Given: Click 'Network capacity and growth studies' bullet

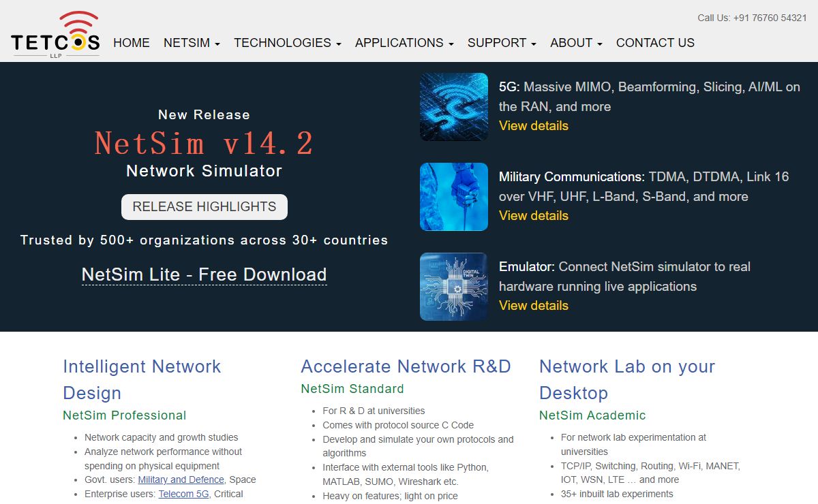Looking at the screenshot, I should click(x=162, y=437).
